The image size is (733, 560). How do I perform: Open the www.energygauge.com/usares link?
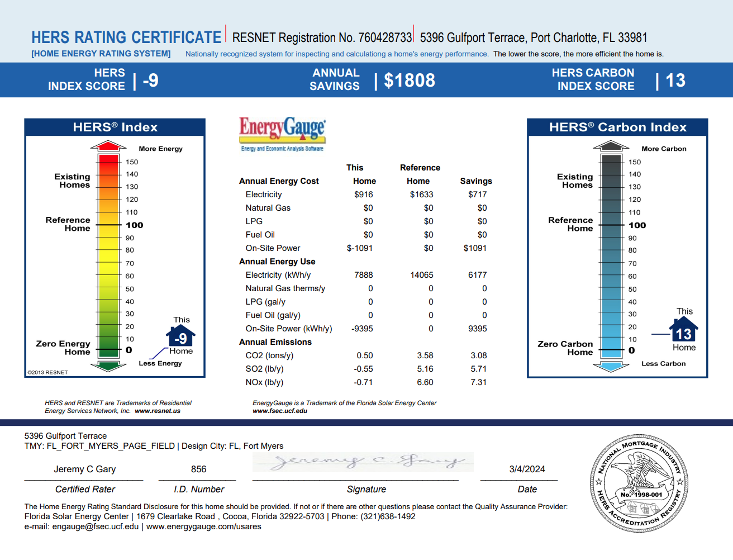point(204,526)
